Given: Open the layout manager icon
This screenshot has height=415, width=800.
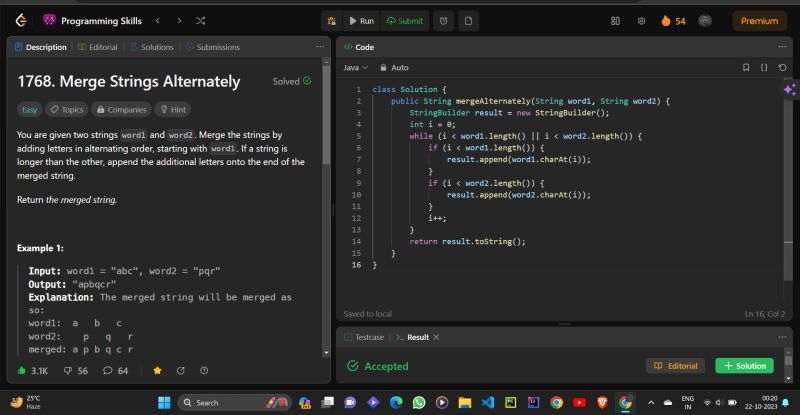Looking at the screenshot, I should tap(615, 21).
